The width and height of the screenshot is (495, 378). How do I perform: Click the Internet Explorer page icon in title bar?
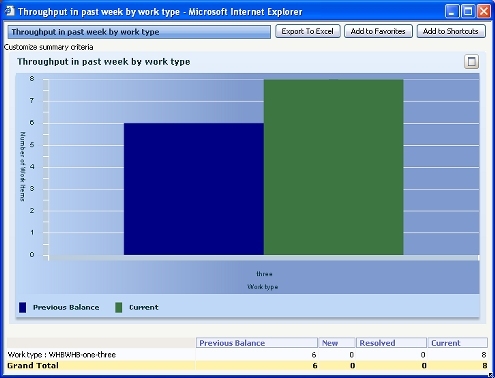[x=10, y=11]
